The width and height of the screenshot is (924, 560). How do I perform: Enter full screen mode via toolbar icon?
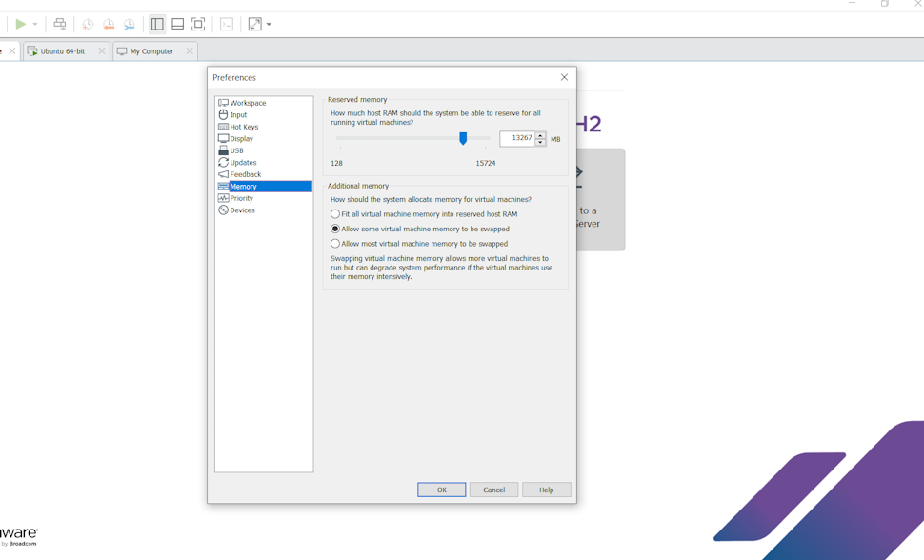tap(198, 24)
